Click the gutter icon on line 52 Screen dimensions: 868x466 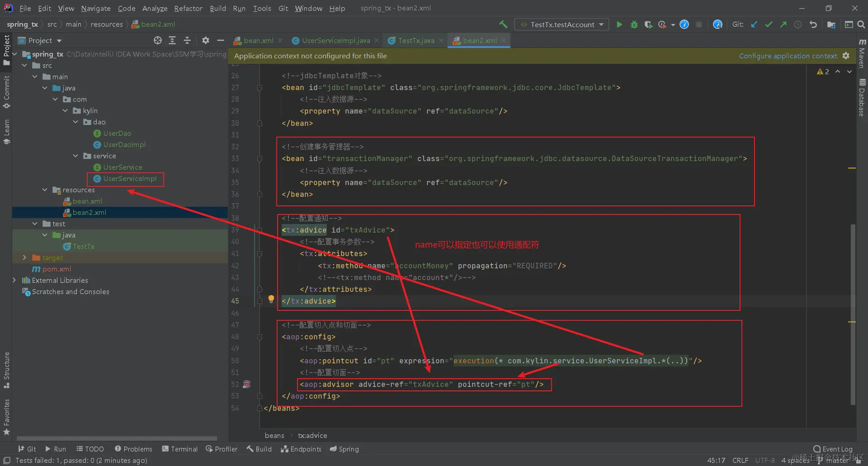(x=247, y=385)
